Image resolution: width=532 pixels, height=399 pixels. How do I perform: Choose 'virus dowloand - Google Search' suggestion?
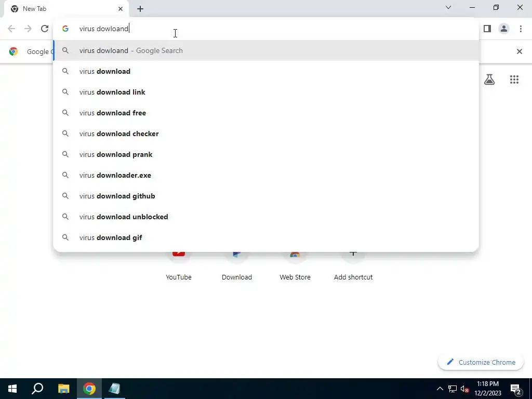pyautogui.click(x=266, y=50)
